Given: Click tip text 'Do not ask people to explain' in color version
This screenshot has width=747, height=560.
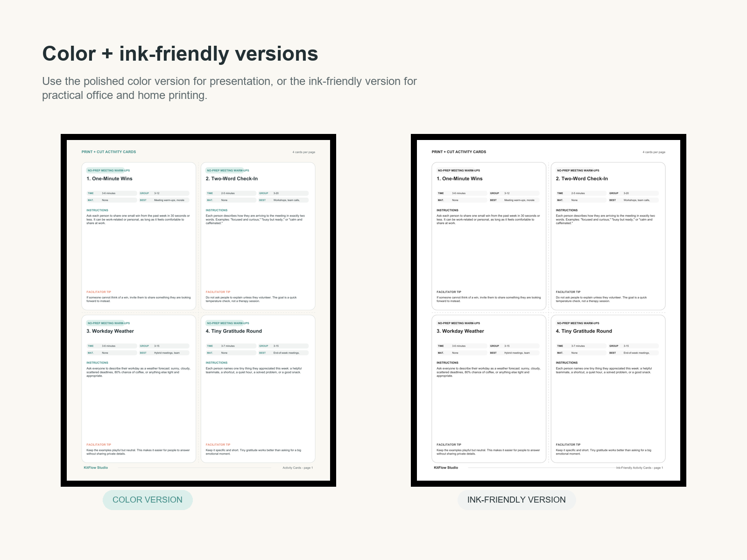Looking at the screenshot, I should pyautogui.click(x=251, y=299).
